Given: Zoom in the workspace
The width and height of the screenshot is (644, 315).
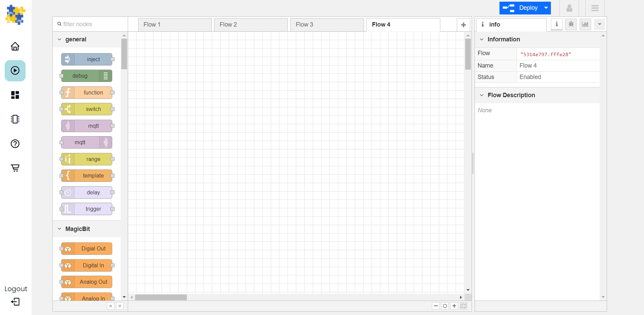Looking at the screenshot, I should coord(454,306).
